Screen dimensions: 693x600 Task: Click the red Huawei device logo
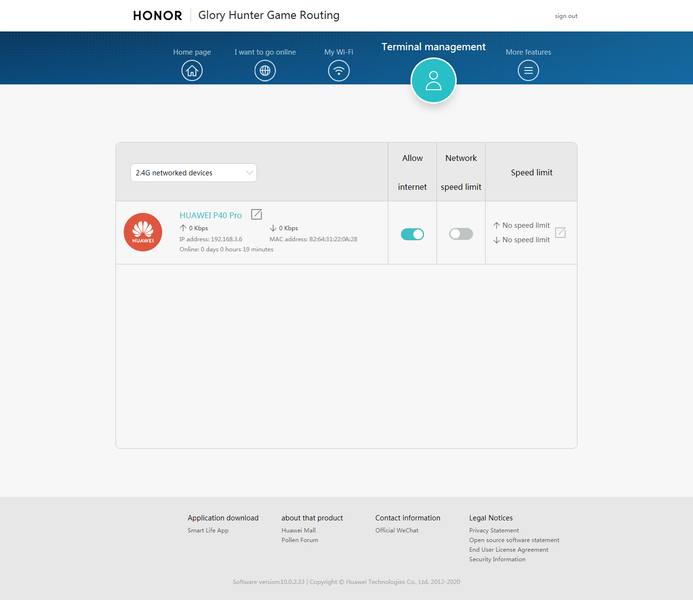[x=143, y=232]
